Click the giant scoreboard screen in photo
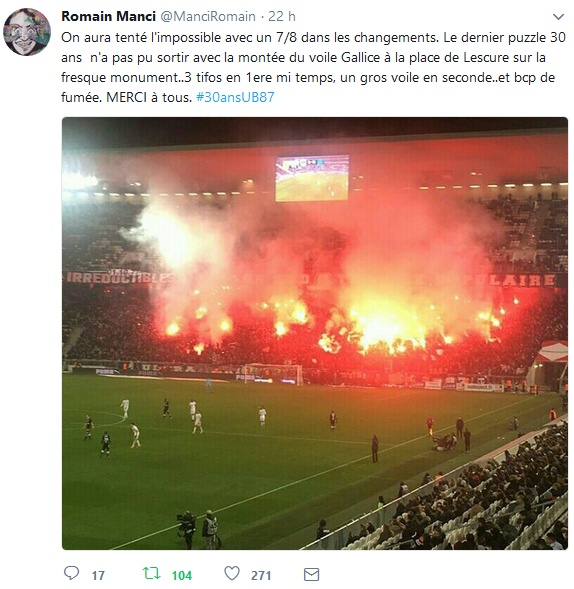This screenshot has height=589, width=574. 312,178
